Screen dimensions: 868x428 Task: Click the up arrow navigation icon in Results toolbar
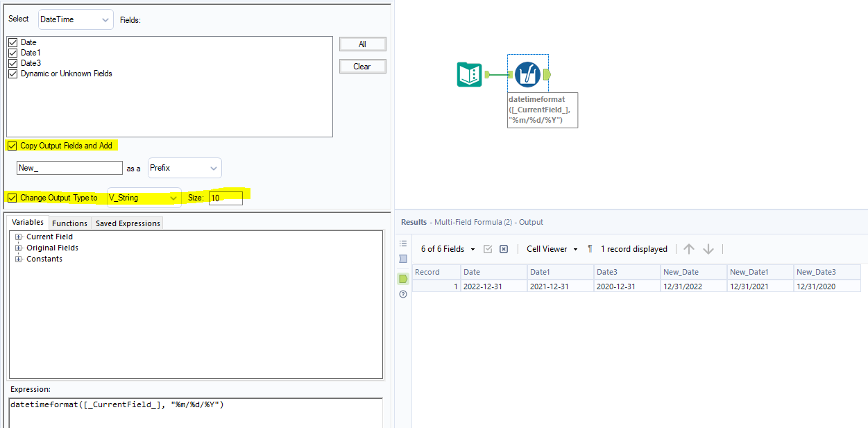(x=688, y=248)
